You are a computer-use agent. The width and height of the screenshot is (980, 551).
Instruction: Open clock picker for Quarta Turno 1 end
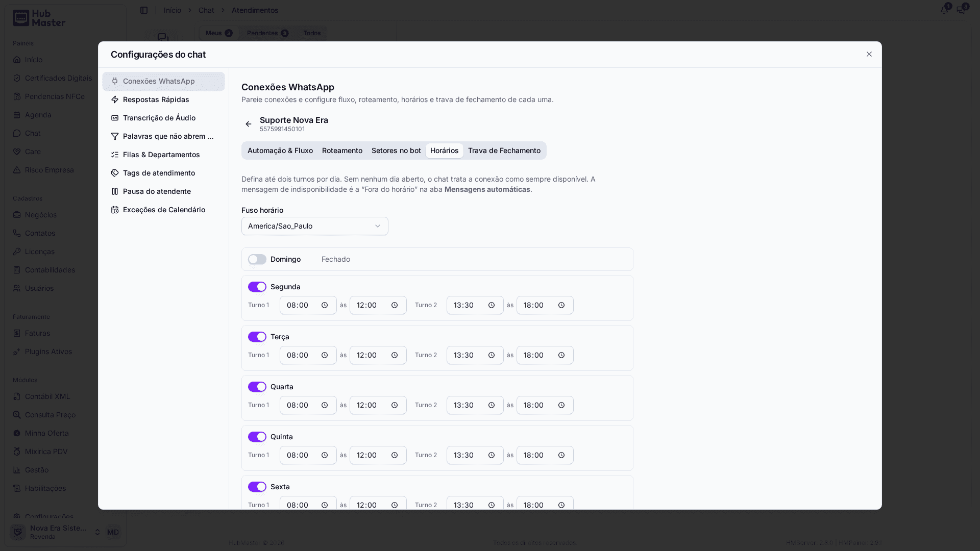point(395,405)
